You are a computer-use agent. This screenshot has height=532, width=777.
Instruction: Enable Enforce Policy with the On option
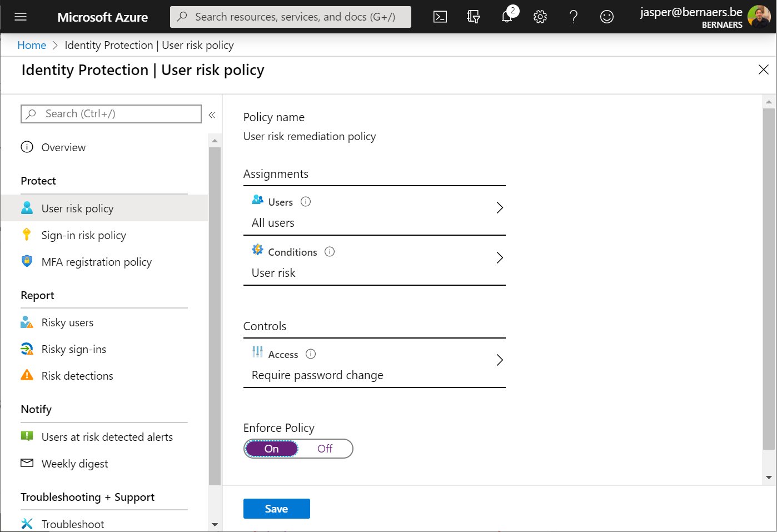(x=271, y=449)
